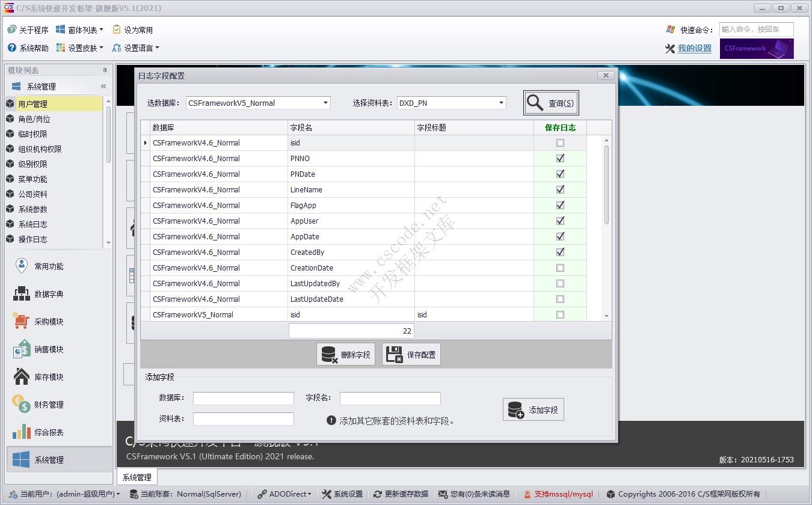This screenshot has width=812, height=505.
Task: Open the Comprehensive reports (综合报表) chart icon
Action: 22,432
